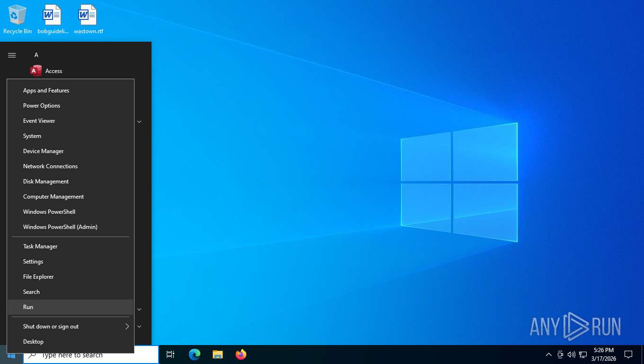Expand the Start list chevron beside Run row
644x364 pixels.
tap(139, 309)
